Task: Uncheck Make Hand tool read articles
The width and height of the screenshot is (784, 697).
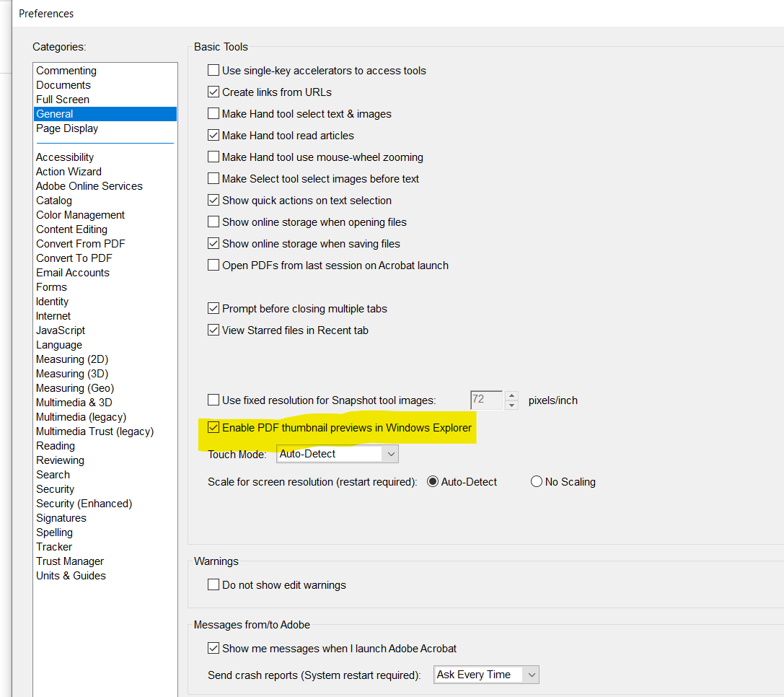Action: click(213, 135)
